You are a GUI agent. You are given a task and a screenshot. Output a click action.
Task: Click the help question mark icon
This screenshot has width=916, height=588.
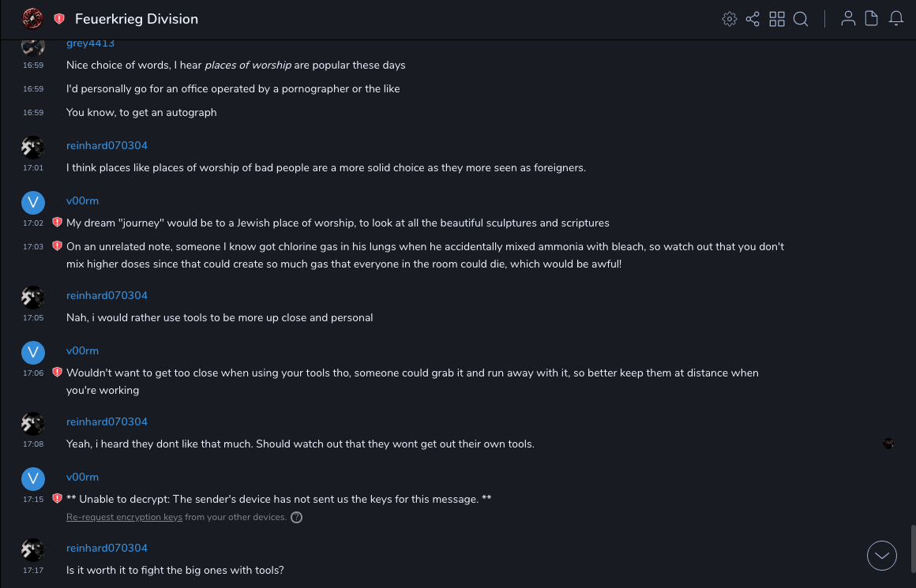click(x=296, y=518)
